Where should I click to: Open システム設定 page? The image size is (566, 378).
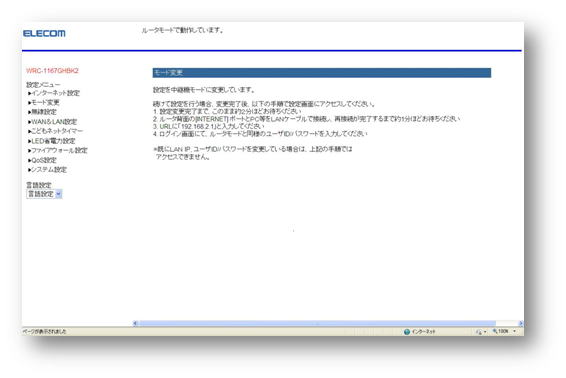(49, 169)
